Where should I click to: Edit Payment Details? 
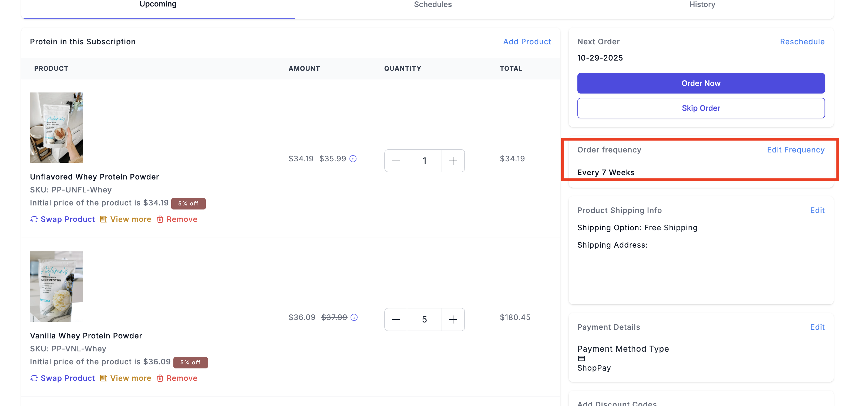pos(817,327)
